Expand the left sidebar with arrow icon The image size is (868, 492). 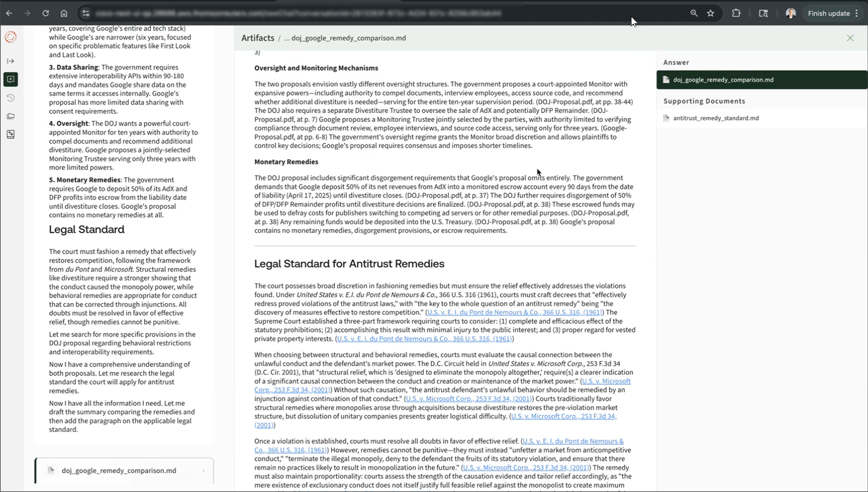pos(11,61)
